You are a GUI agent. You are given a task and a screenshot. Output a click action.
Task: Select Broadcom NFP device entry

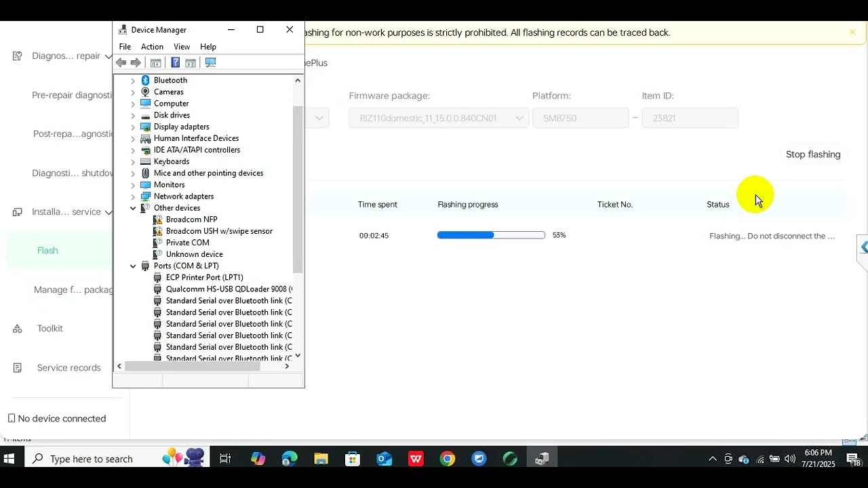click(x=191, y=220)
